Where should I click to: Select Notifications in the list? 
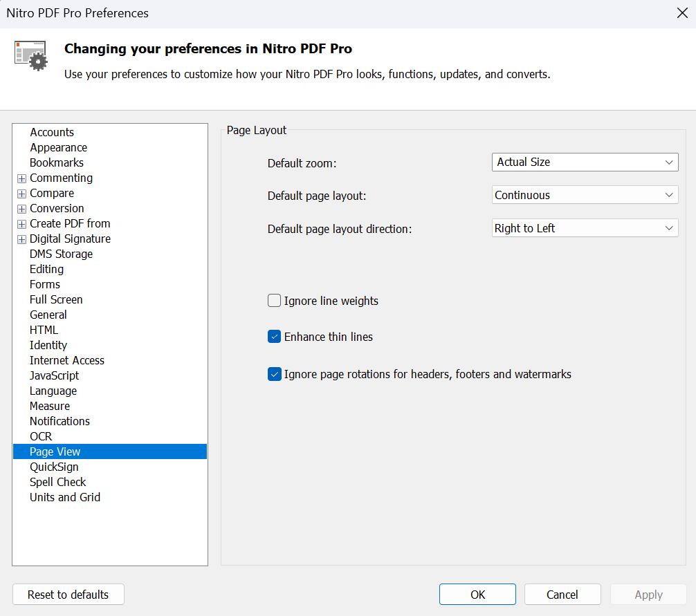(x=60, y=421)
